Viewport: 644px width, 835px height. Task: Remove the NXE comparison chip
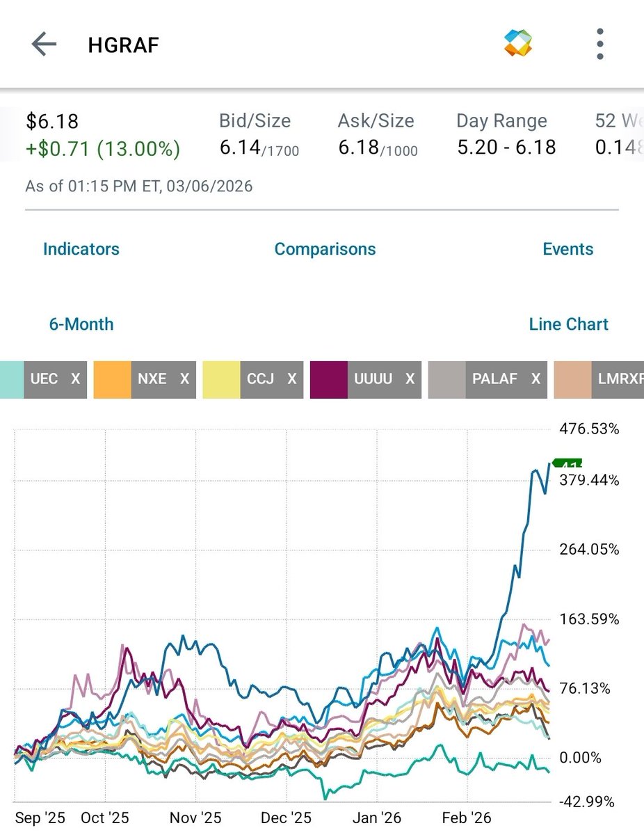[184, 379]
